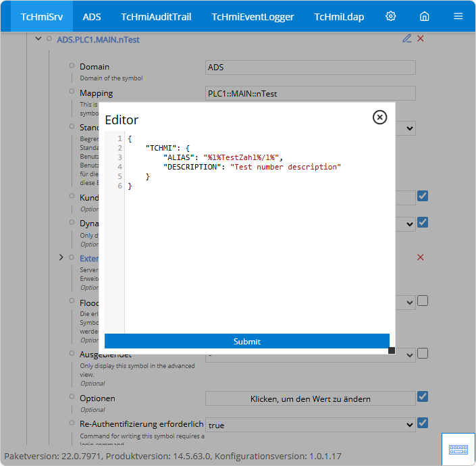Enable the Ausgeblendet checkbox
Screen dimensions: 476x466
tap(423, 353)
